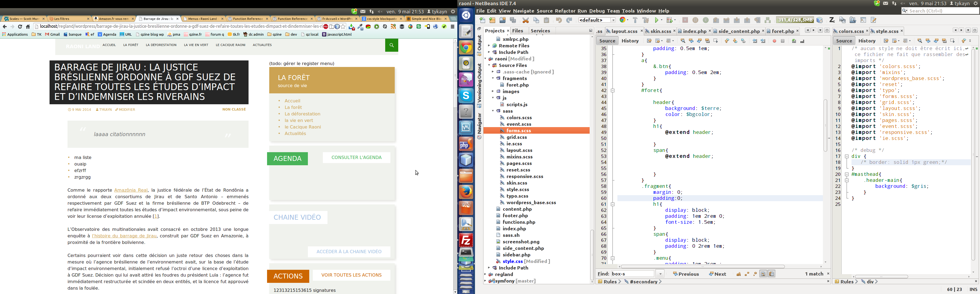Viewport: 980px width, 294px height.
Task: Open the Chrome hamburger menu icon
Action: (452, 27)
